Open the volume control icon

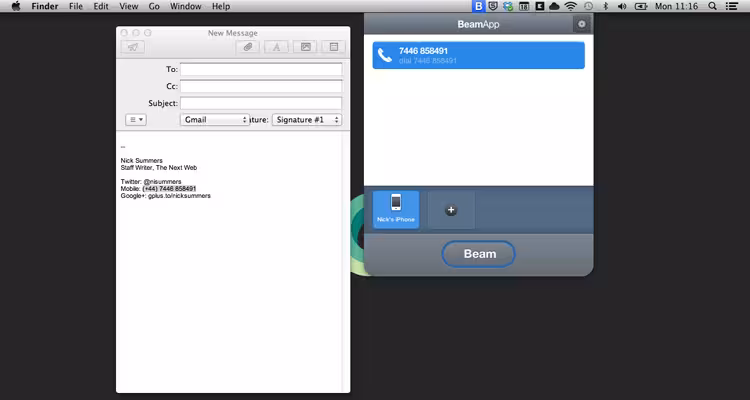[x=622, y=6]
